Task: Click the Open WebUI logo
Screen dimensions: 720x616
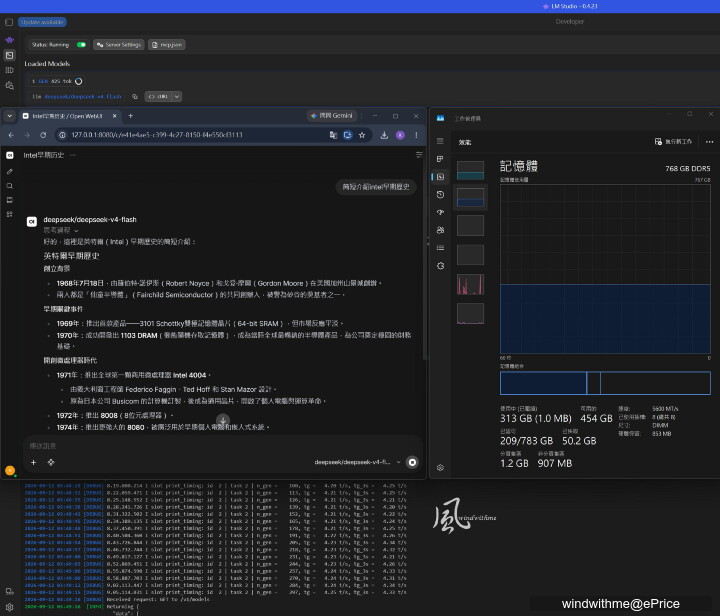Action: point(10,155)
